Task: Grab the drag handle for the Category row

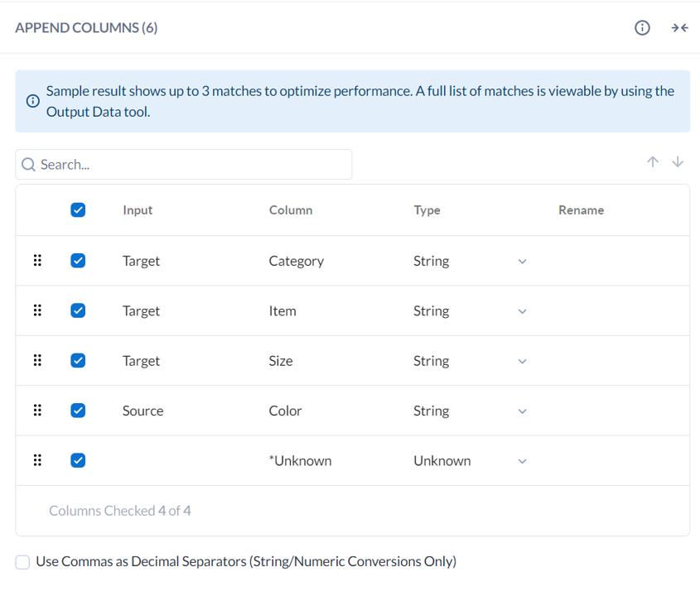Action: coord(37,260)
